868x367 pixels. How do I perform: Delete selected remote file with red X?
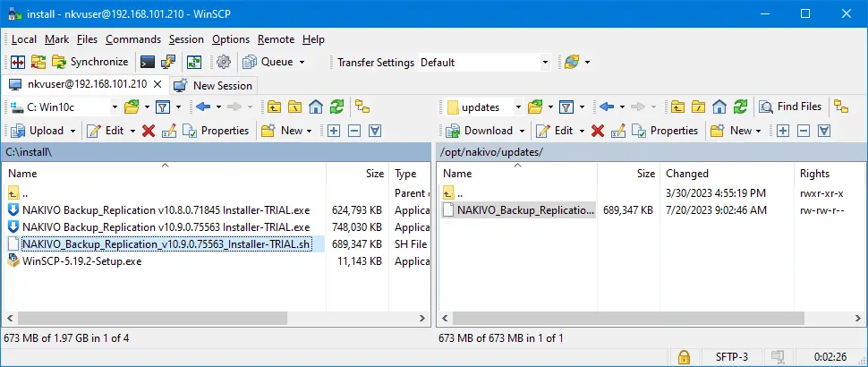click(x=597, y=131)
